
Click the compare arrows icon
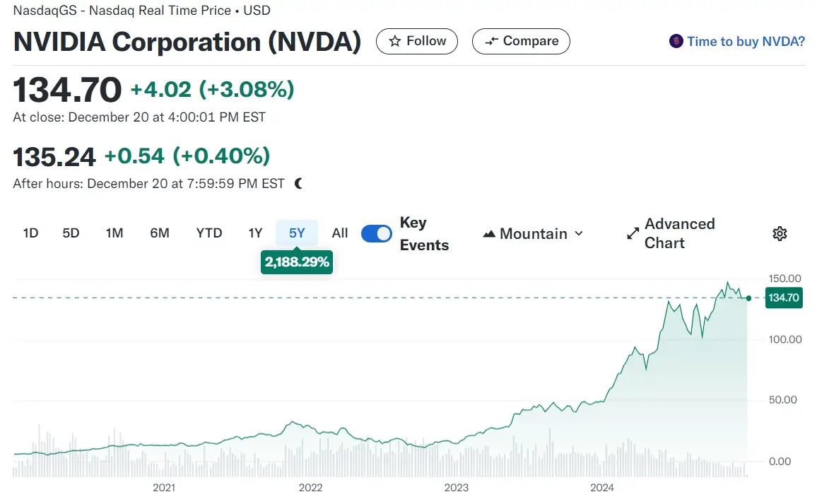pyautogui.click(x=491, y=41)
